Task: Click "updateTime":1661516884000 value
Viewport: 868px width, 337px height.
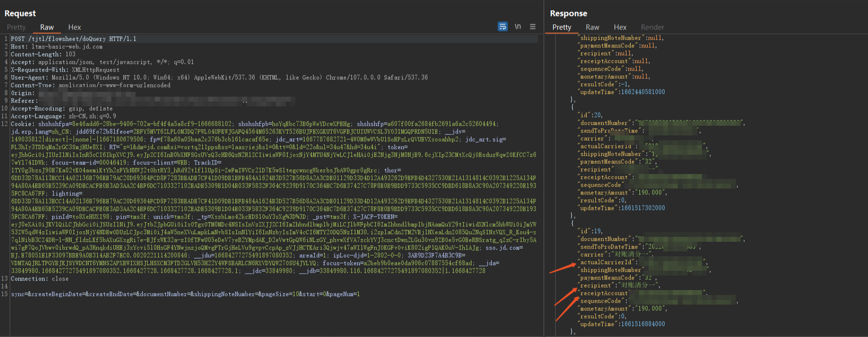Action: 643,324
